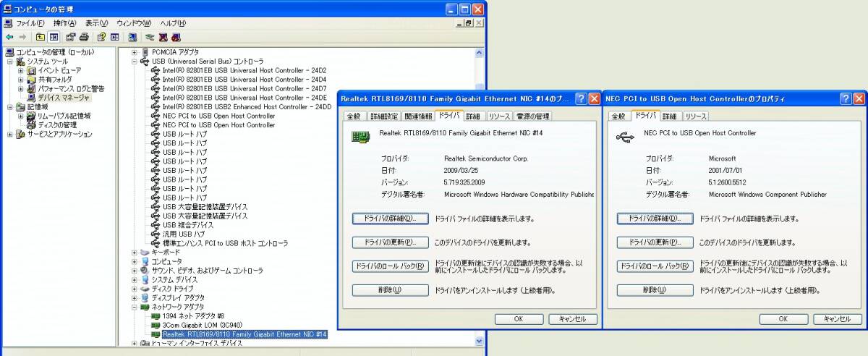The image size is (868, 356).
Task: Click the device list vertical scrollbar up arrow
Action: (x=479, y=52)
